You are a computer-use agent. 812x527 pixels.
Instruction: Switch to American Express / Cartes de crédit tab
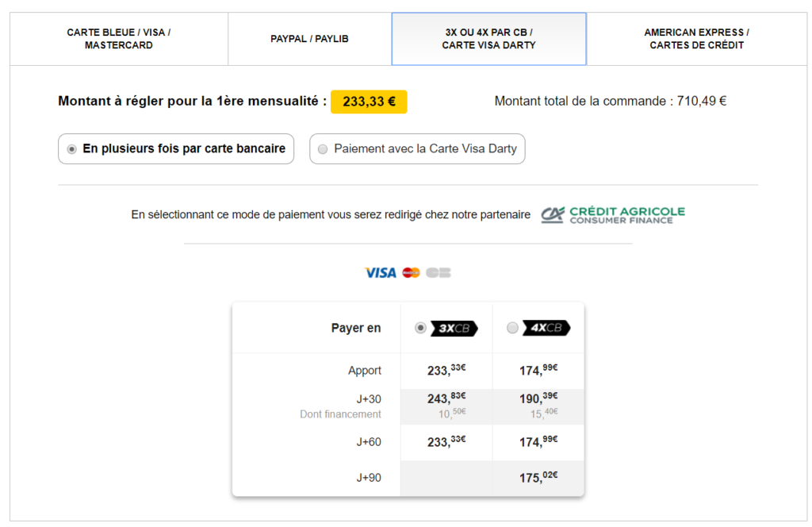pos(696,39)
